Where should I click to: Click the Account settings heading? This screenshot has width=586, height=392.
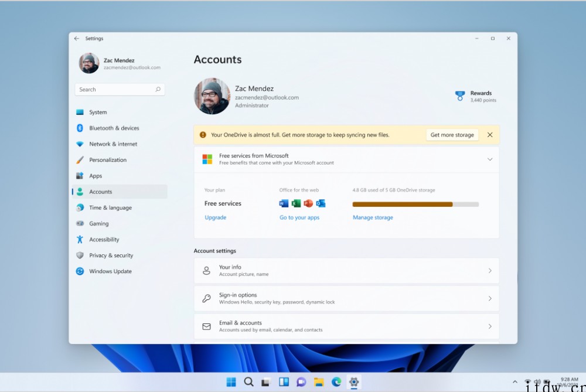coord(215,251)
